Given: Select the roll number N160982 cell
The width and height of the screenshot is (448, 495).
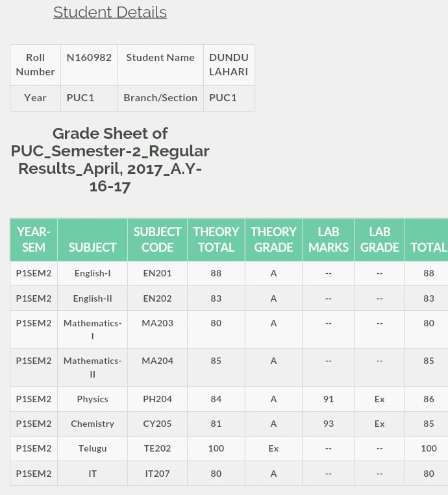Looking at the screenshot, I should tap(89, 65).
